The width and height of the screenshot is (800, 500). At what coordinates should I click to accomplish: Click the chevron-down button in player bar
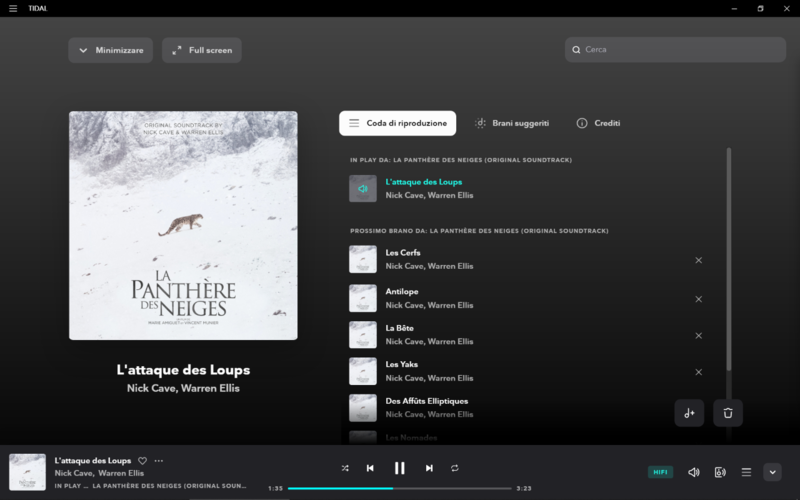pos(772,472)
